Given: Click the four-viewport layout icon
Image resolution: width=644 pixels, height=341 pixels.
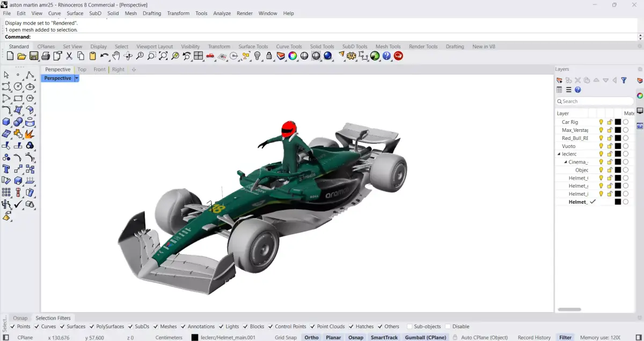Looking at the screenshot, I should (199, 56).
